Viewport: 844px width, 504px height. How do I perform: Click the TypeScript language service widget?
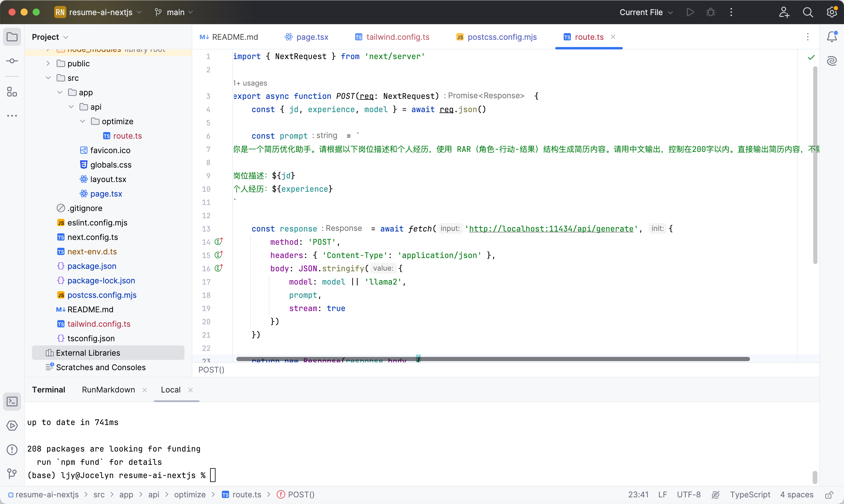pos(750,494)
